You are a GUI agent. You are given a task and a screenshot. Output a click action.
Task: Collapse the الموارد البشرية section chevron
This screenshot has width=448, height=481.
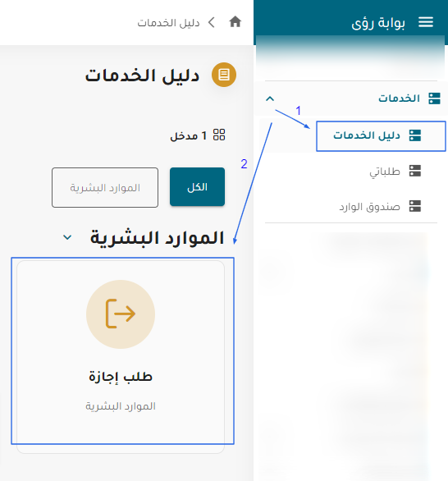click(67, 237)
